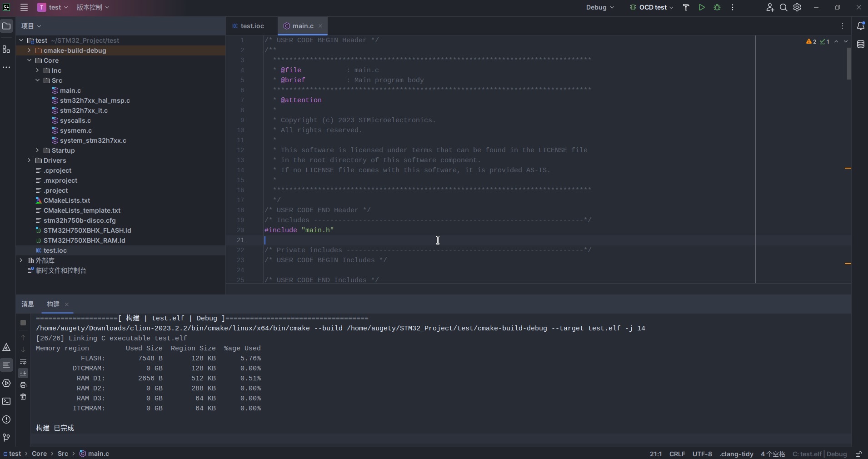Select STM32H750XBHX_FLASH.ld file
The height and width of the screenshot is (459, 868).
tap(87, 230)
